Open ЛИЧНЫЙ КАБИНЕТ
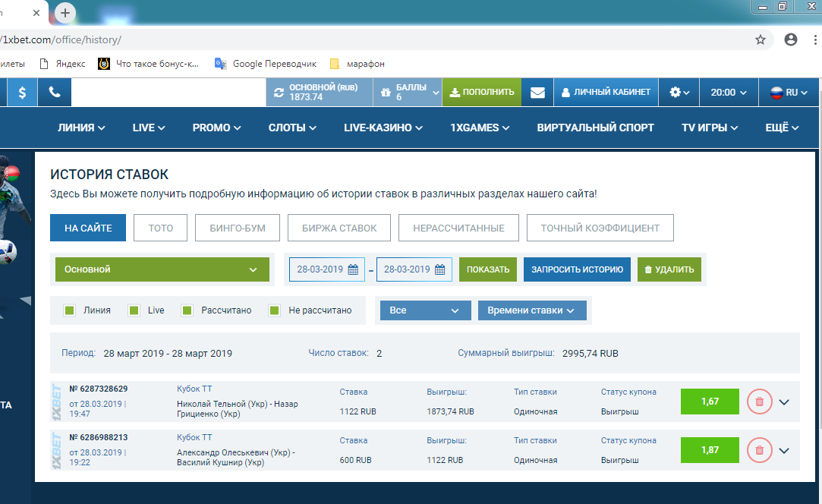 (x=606, y=93)
